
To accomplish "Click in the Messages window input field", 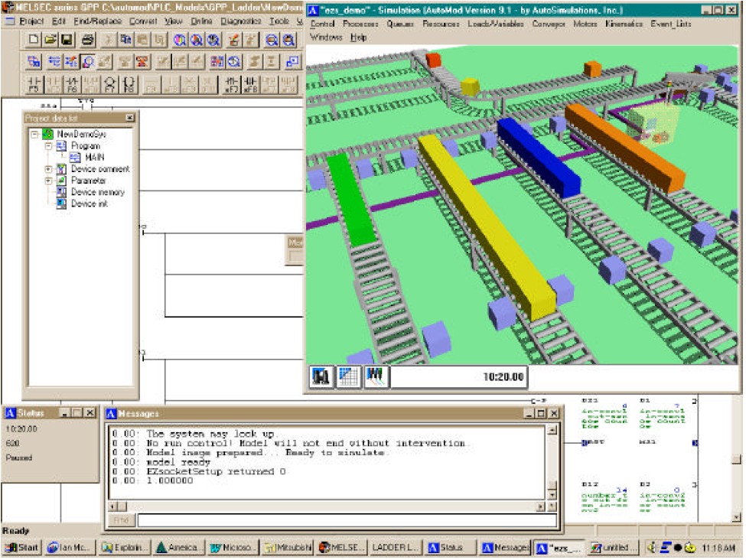I will 344,520.
